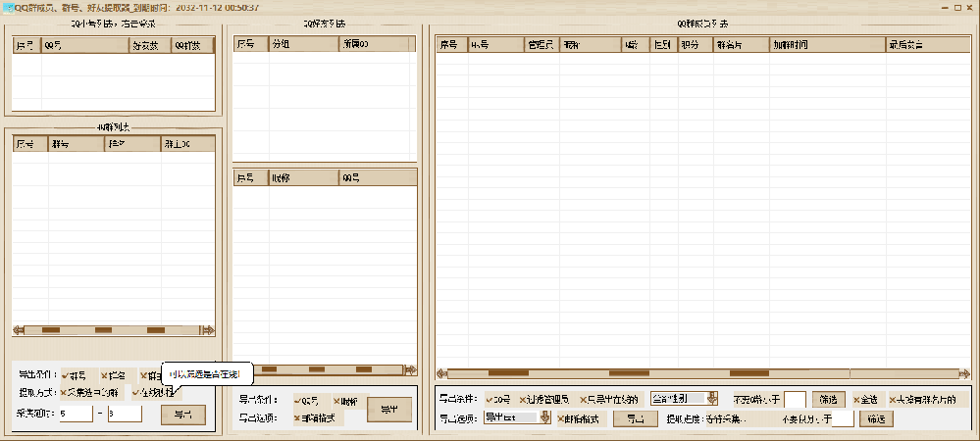Click 筛选 button next to Q龄 field
This screenshot has height=441, width=980.
[829, 399]
